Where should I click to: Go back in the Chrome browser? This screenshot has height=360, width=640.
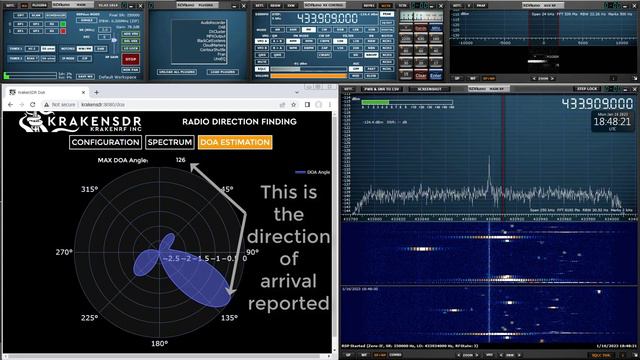click(x=11, y=105)
